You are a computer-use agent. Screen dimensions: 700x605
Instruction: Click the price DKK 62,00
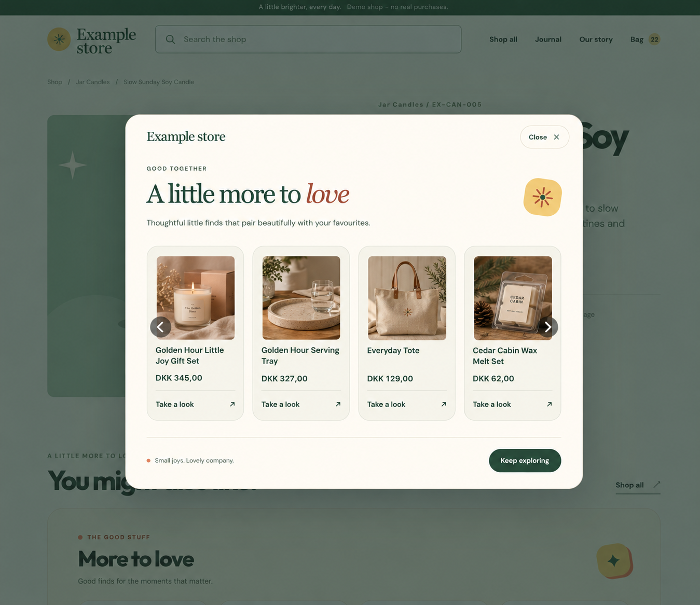coord(493,379)
